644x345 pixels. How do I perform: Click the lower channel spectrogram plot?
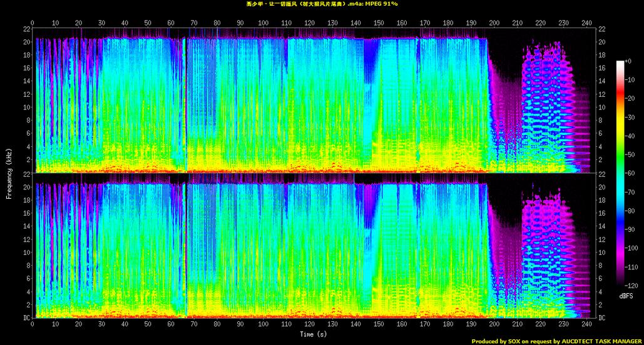[314, 246]
